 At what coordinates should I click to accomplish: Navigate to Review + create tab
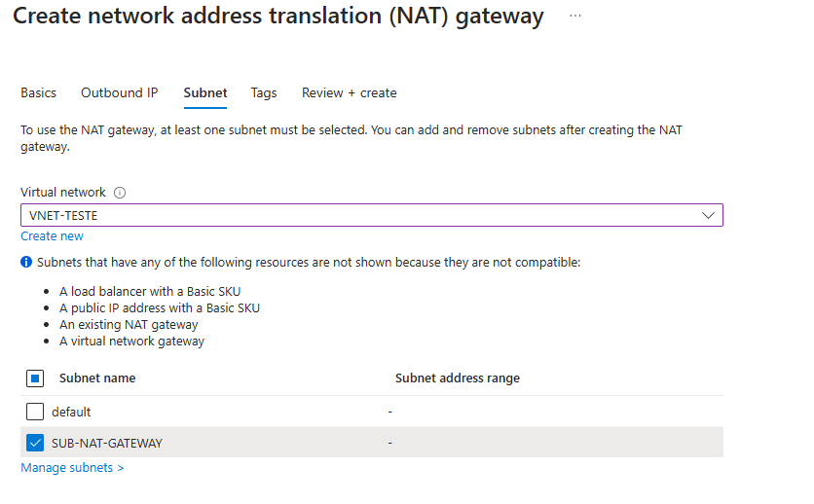[349, 93]
